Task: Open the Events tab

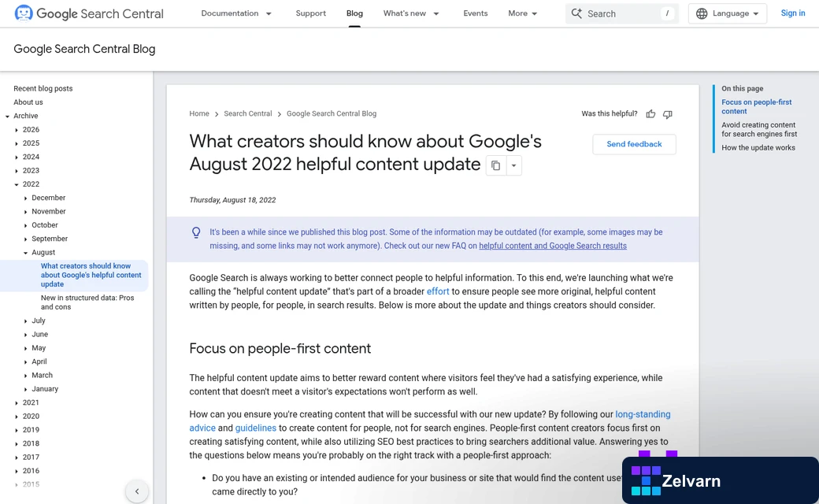Action: pyautogui.click(x=476, y=13)
